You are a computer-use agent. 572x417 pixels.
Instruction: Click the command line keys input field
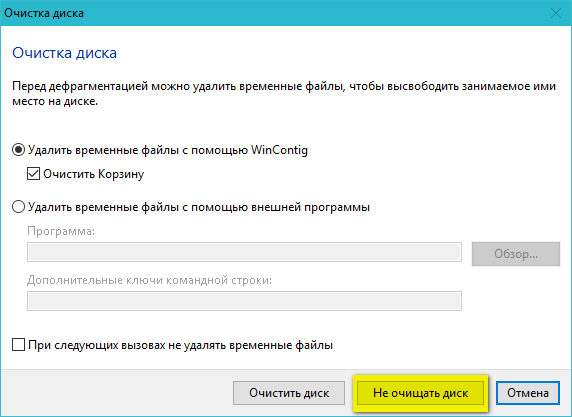point(244,301)
